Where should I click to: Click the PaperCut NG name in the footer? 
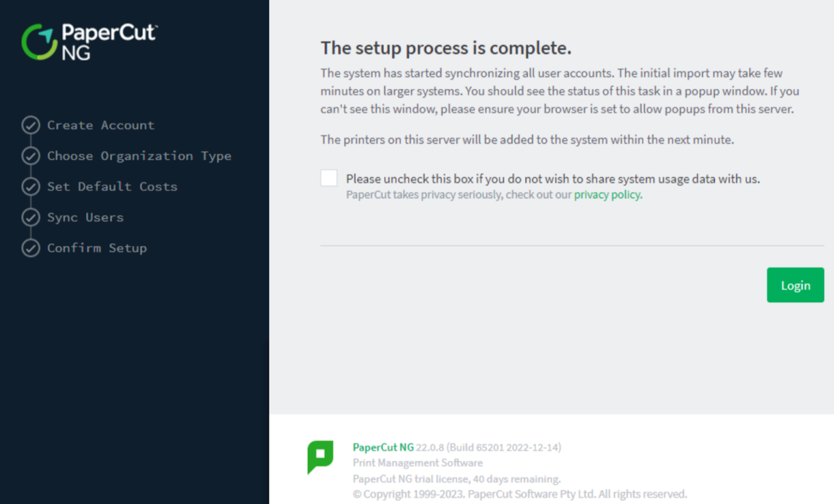[383, 447]
